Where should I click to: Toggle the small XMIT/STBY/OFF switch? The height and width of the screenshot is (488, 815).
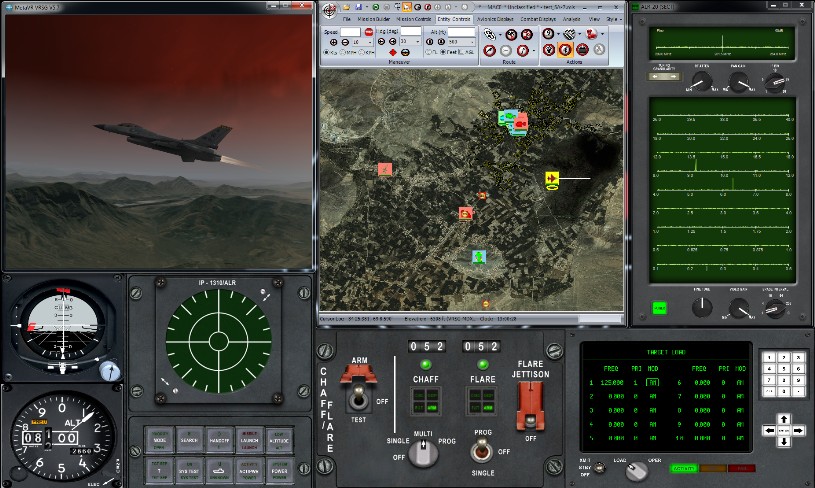(x=599, y=467)
